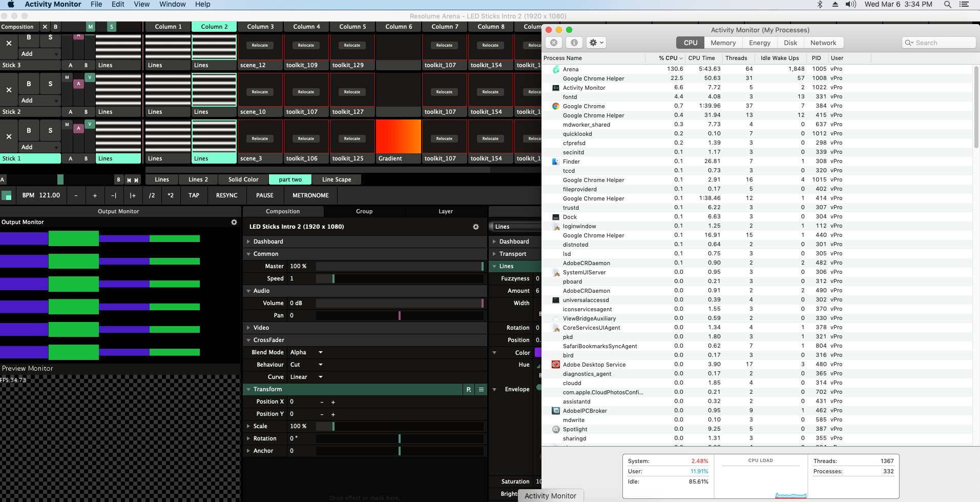Toggle Bypass on the Stick 3 layer
Screen dimensions: 980x502
29,37
